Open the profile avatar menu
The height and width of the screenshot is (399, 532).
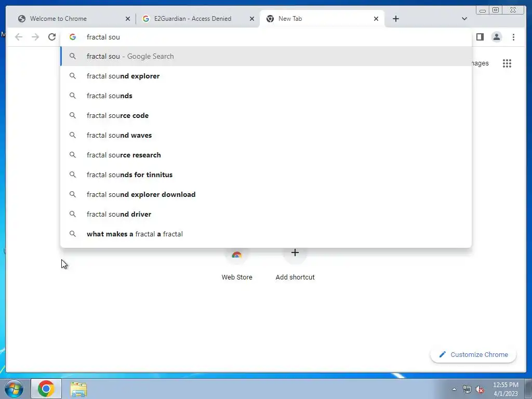496,37
